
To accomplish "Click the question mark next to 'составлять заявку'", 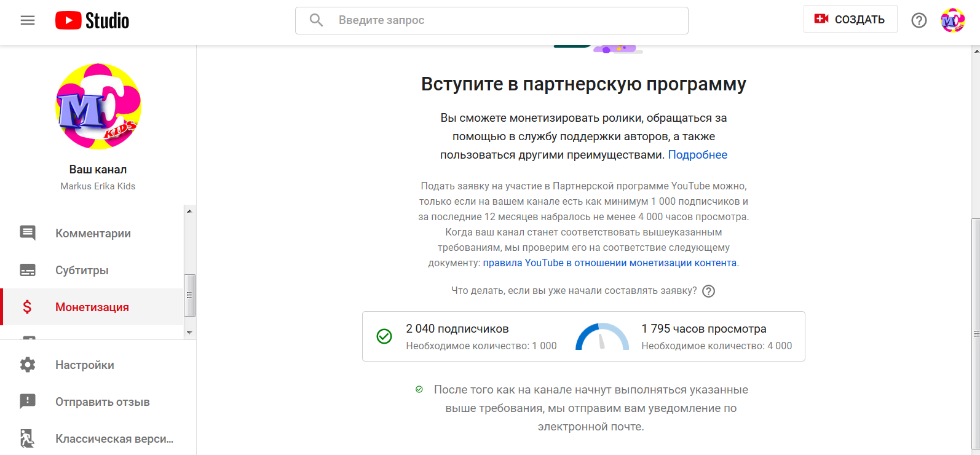I will [x=709, y=291].
